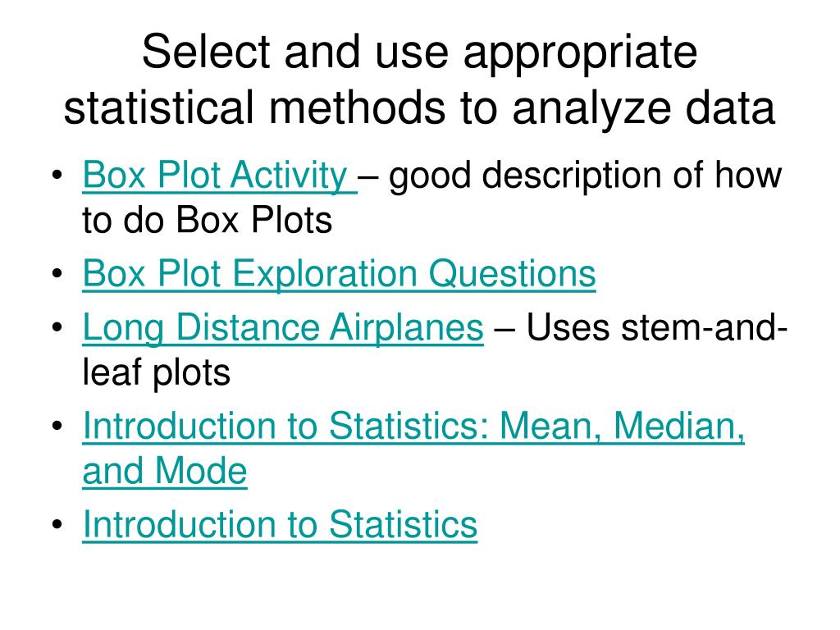840x630 pixels.
Task: Click the "and Mode" continuation of the link
Action: [164, 472]
